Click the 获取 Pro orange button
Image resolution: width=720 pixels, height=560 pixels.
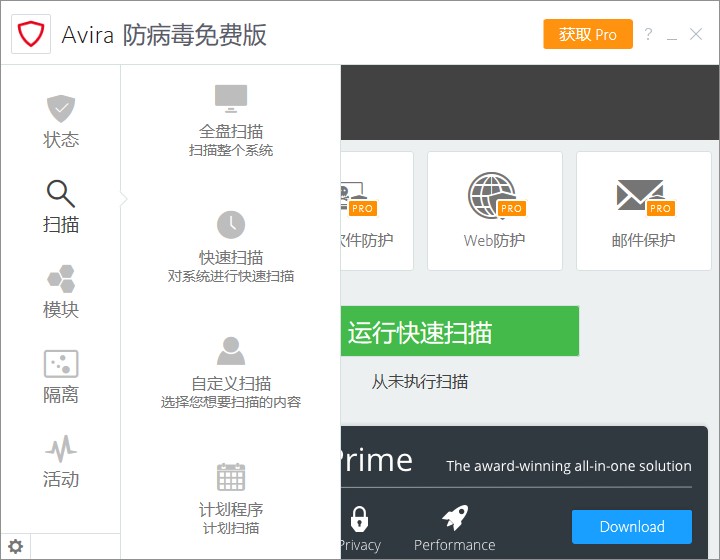[x=588, y=34]
